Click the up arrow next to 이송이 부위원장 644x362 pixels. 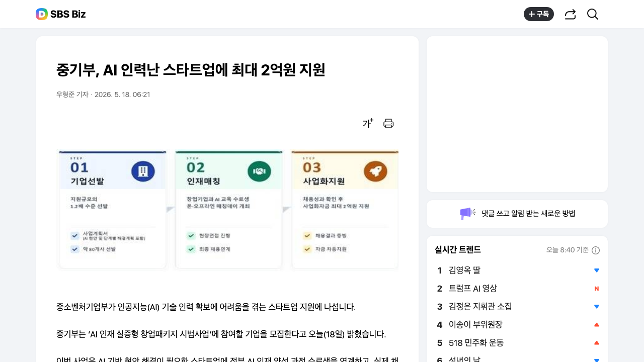pyautogui.click(x=597, y=325)
